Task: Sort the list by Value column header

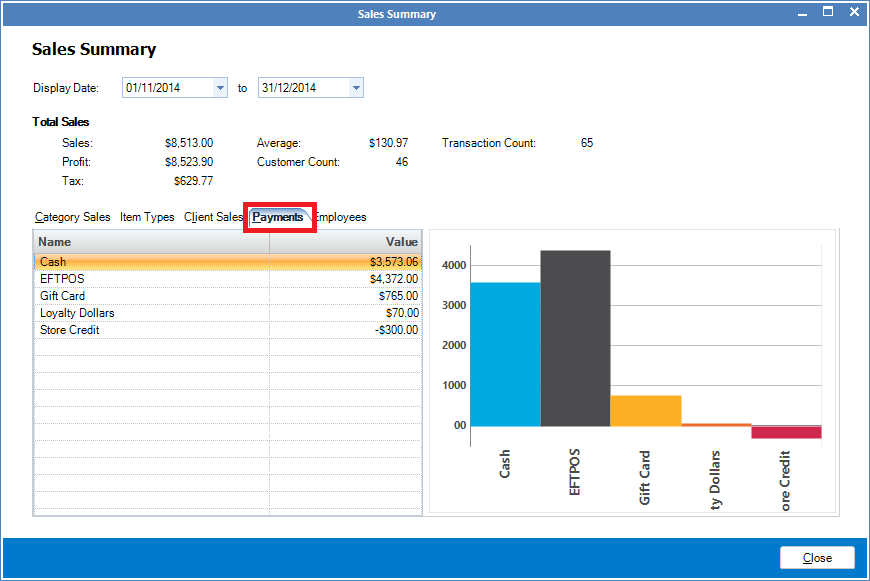Action: (346, 242)
